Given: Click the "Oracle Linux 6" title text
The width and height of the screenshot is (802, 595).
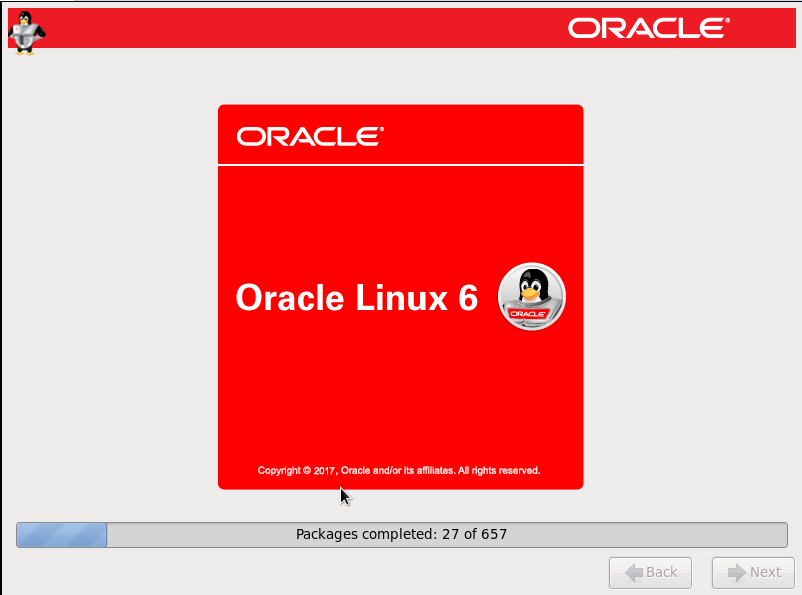Looking at the screenshot, I should click(357, 297).
